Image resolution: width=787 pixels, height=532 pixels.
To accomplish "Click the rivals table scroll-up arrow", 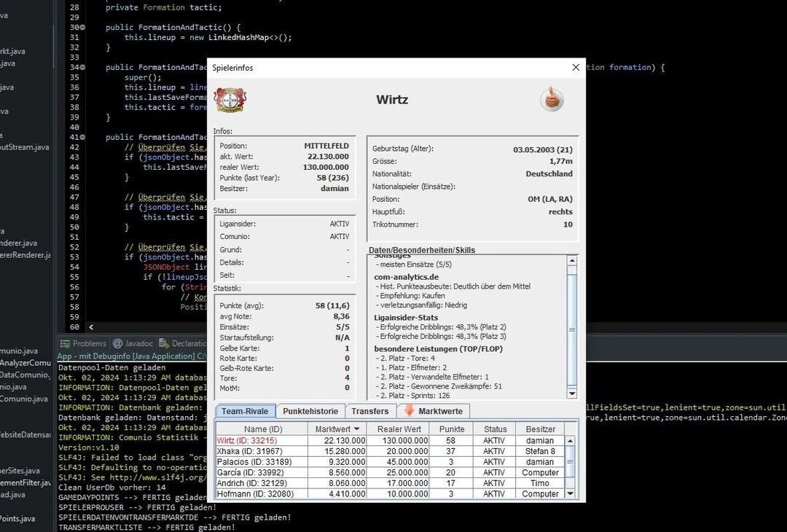I will [x=570, y=441].
